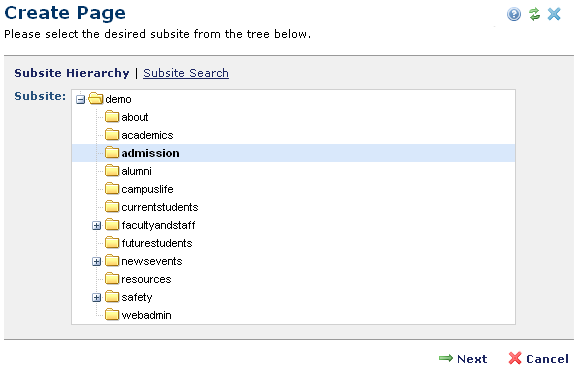Select the campuslife subsite
575x376 pixels.
[147, 189]
